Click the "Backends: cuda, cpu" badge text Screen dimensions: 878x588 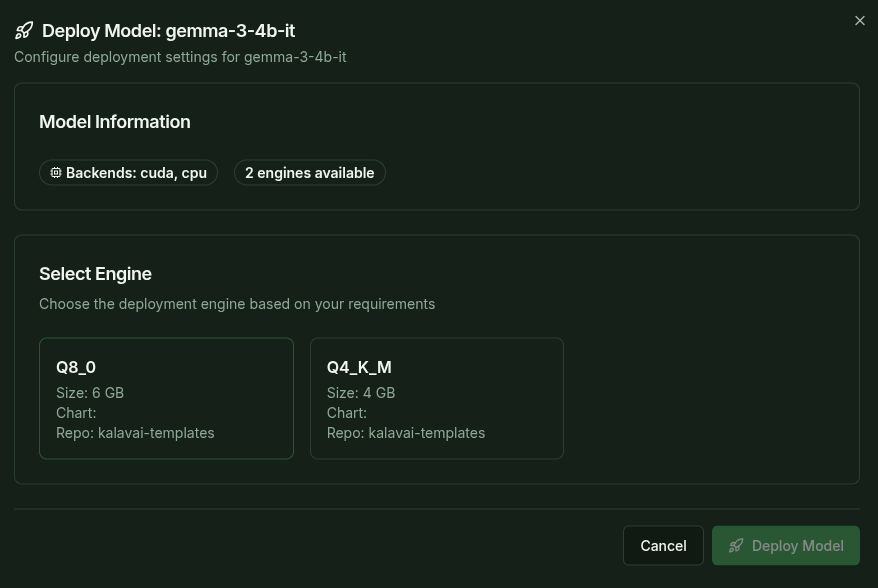[136, 173]
